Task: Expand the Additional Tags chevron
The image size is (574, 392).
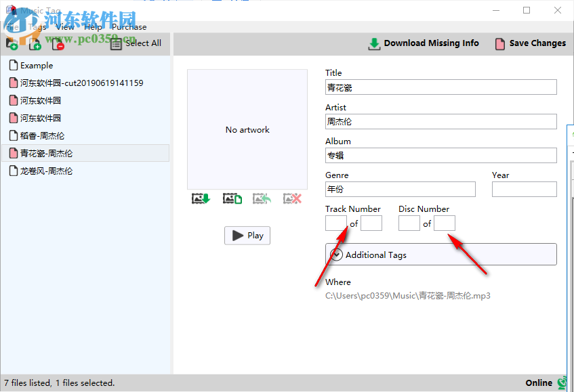Action: (x=336, y=255)
